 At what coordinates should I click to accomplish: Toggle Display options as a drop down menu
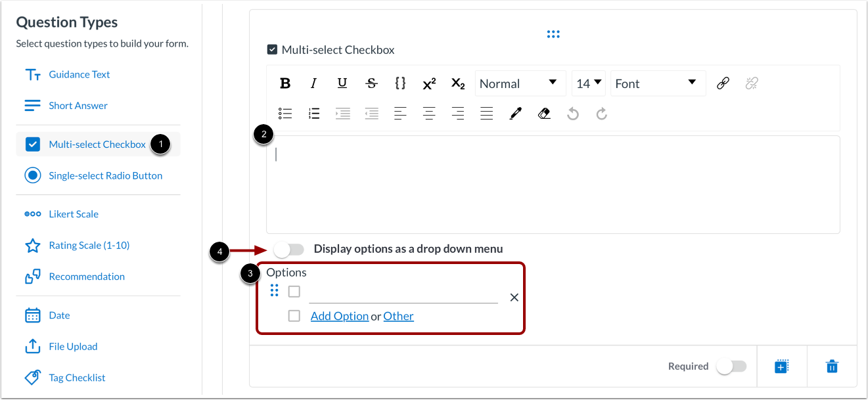coord(289,249)
